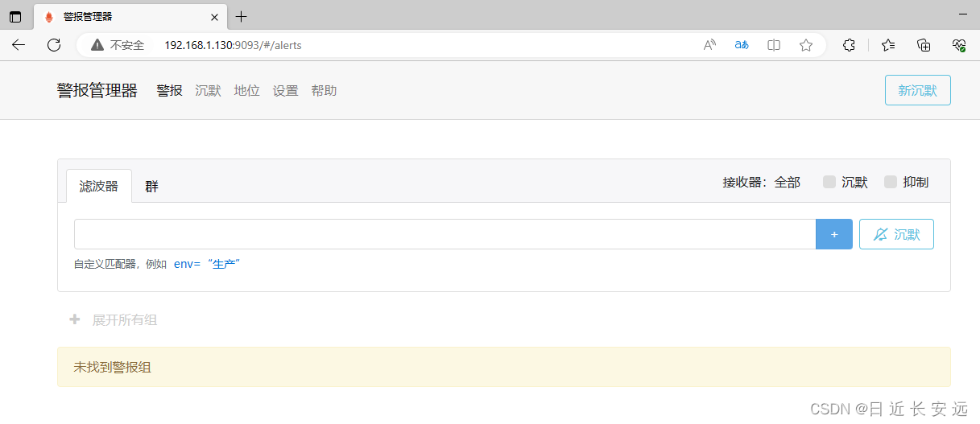
Task: Open the 警报 nav item
Action: (x=169, y=91)
